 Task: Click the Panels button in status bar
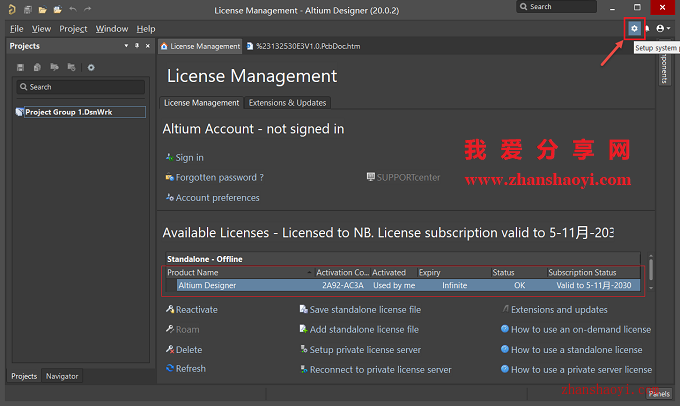pyautogui.click(x=659, y=394)
